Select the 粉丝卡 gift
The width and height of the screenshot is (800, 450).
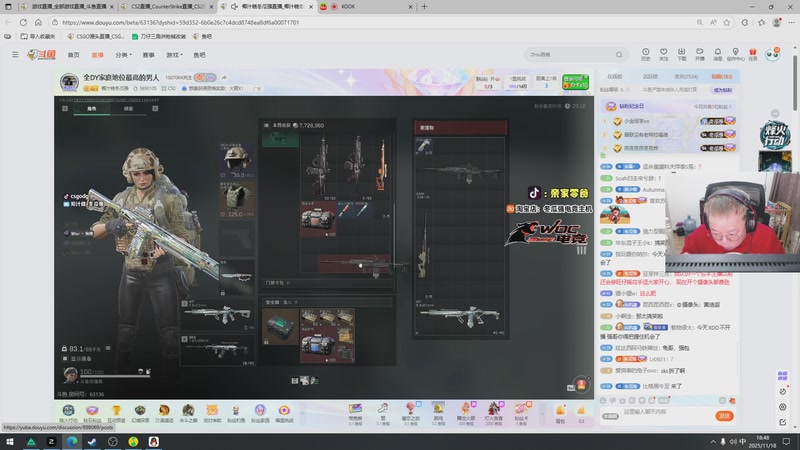coord(521,413)
